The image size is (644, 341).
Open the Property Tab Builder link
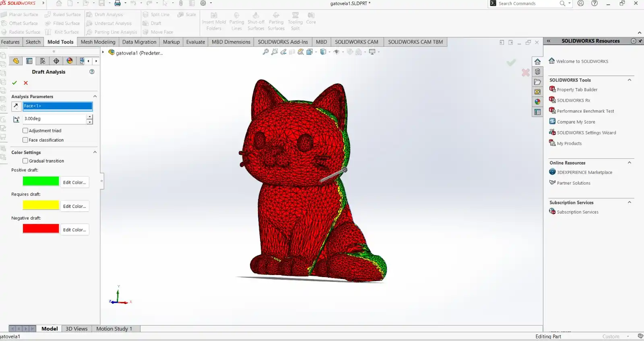577,90
